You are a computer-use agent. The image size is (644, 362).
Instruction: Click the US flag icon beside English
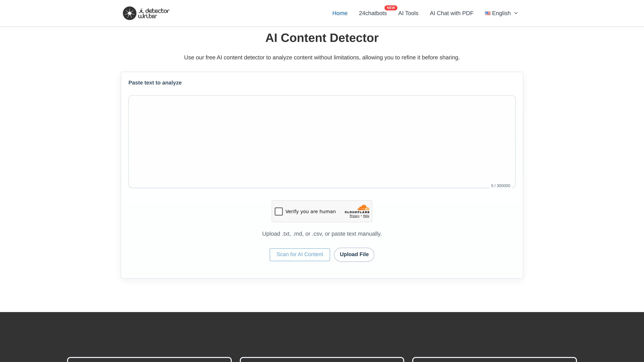pos(488,13)
